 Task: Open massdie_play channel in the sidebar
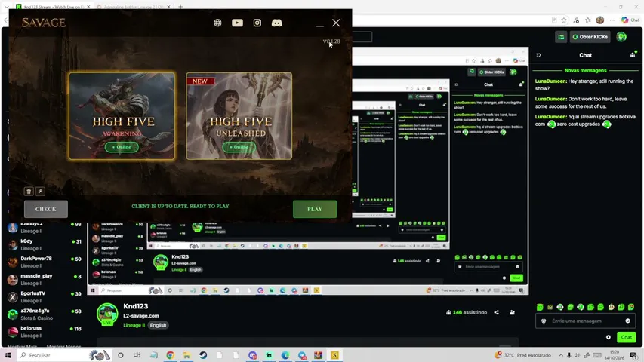point(45,280)
